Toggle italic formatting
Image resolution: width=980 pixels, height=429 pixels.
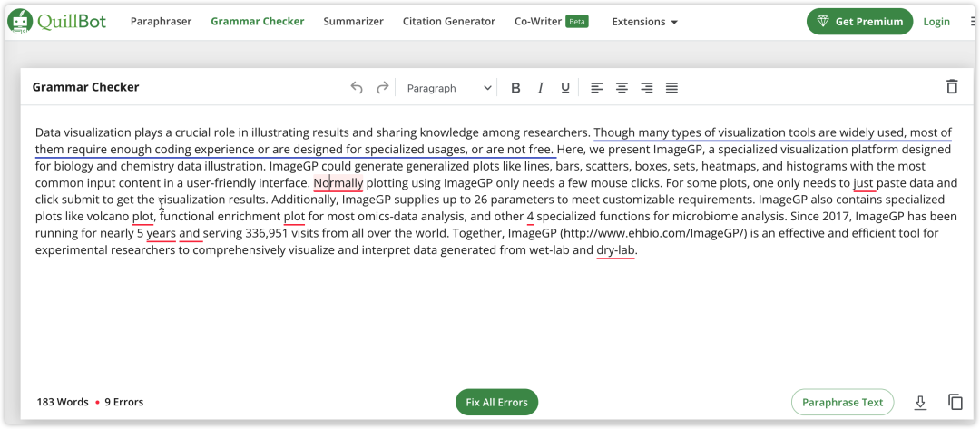click(x=541, y=88)
